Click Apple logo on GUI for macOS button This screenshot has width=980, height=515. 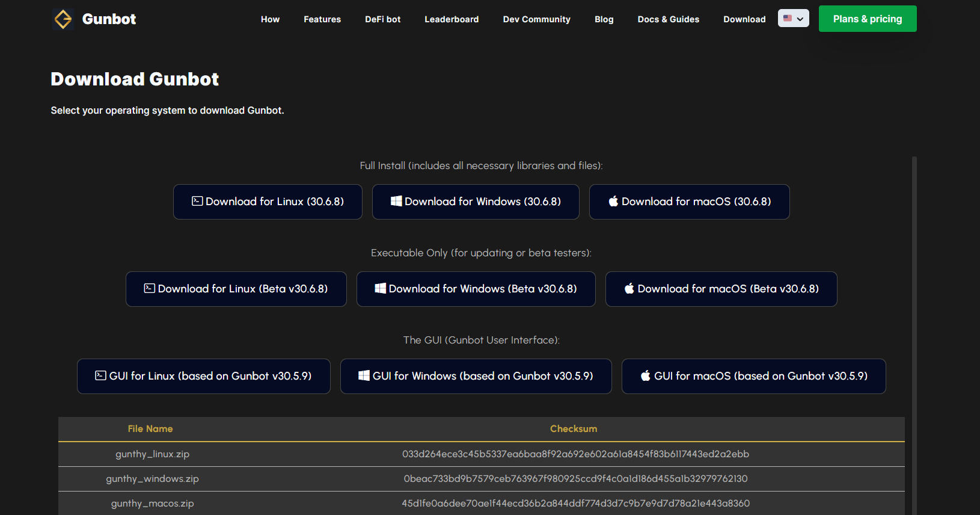(x=645, y=375)
